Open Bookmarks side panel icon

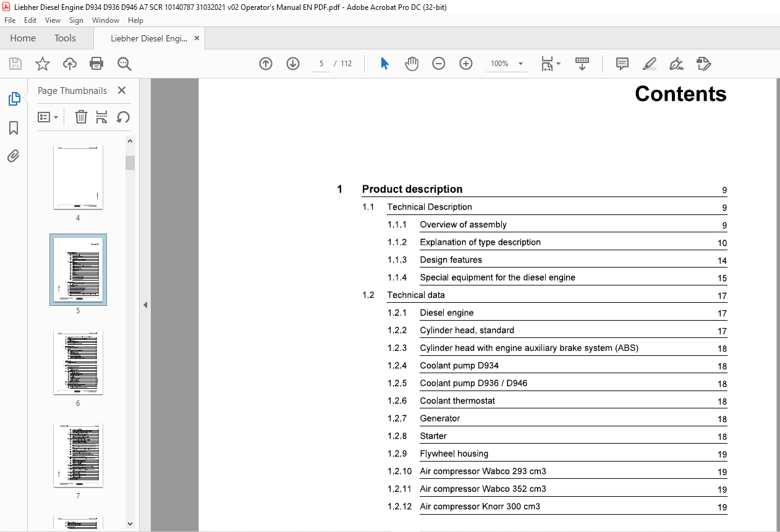point(14,128)
